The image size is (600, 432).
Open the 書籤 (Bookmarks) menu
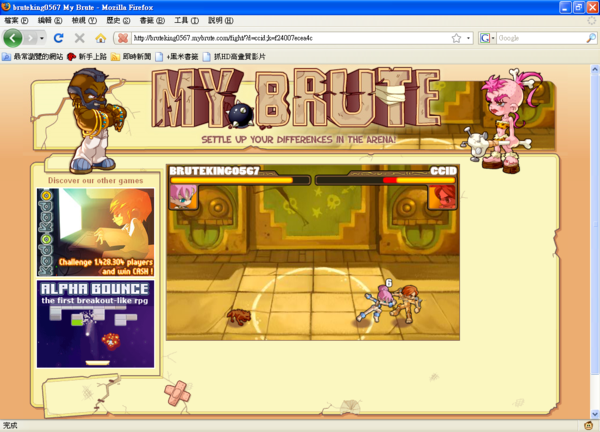(x=152, y=20)
